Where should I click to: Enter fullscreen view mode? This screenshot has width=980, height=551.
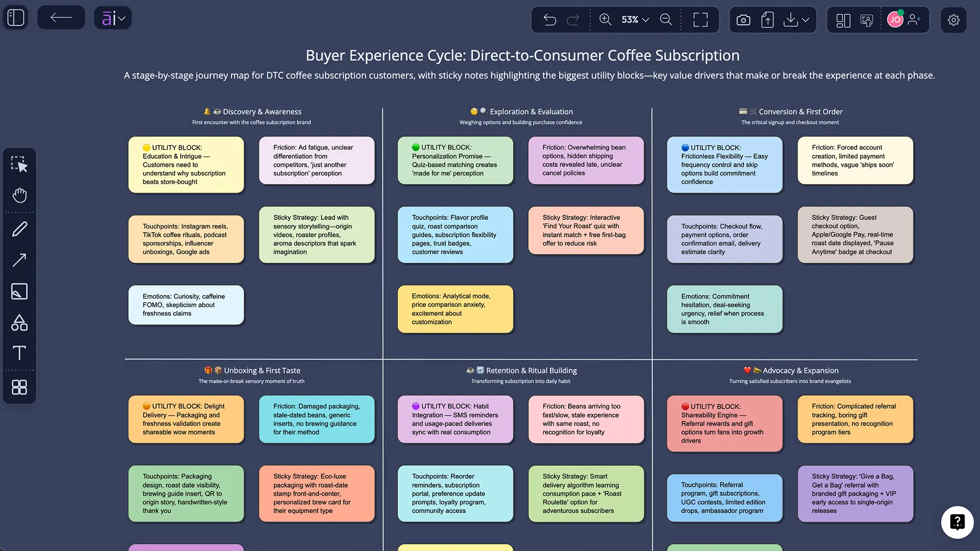(700, 20)
